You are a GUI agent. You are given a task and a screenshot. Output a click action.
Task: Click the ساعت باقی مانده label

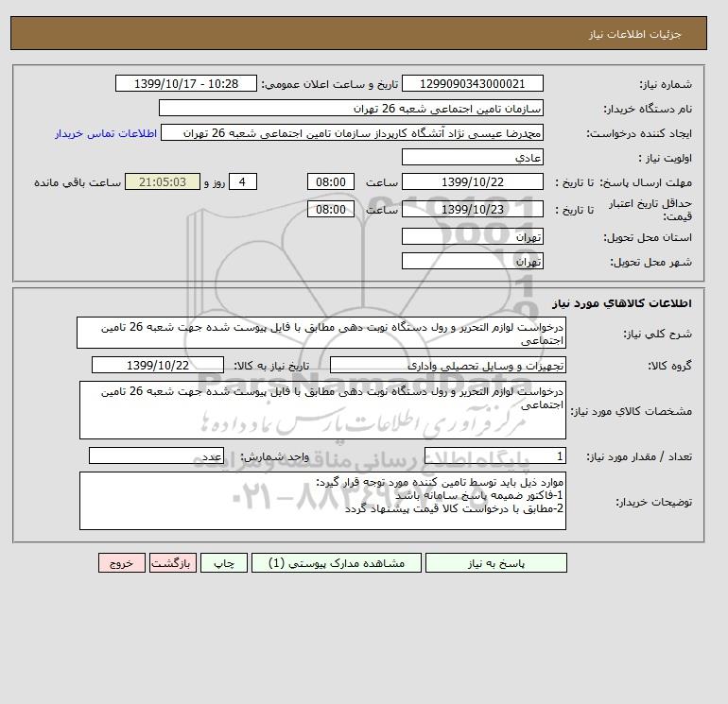point(78,182)
